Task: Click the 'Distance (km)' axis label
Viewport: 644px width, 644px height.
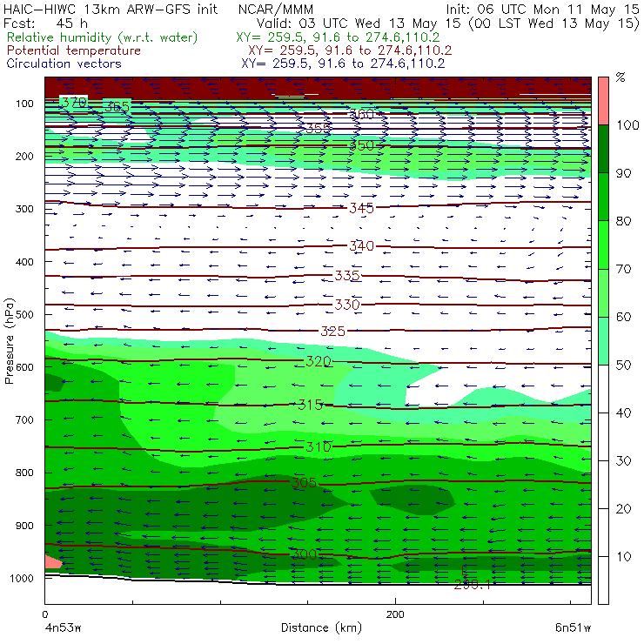Action: pyautogui.click(x=321, y=627)
